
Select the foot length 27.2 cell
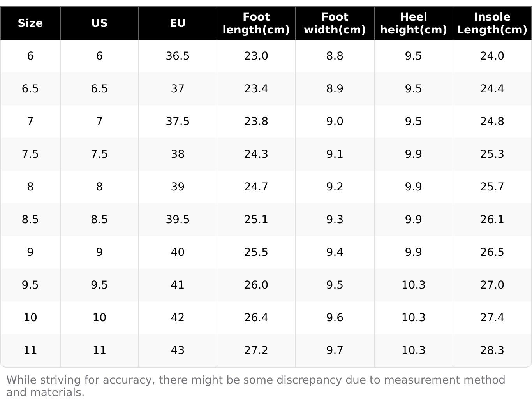coord(256,350)
